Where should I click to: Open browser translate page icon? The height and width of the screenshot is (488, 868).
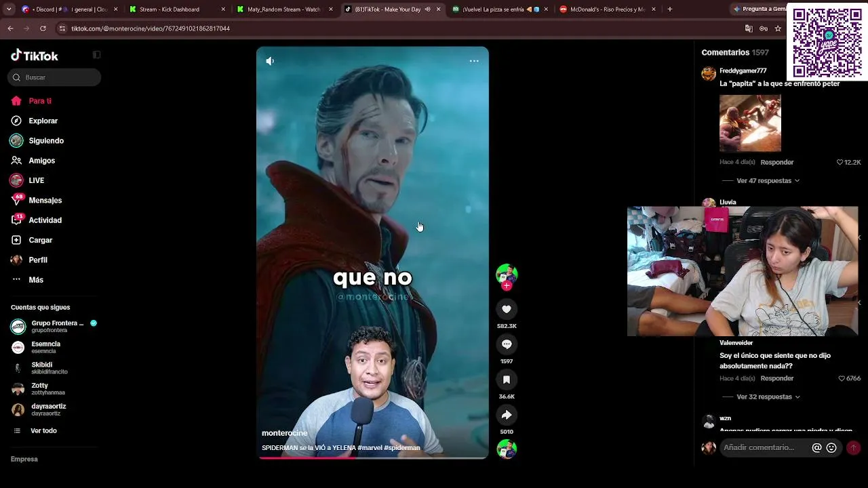[x=749, y=28]
